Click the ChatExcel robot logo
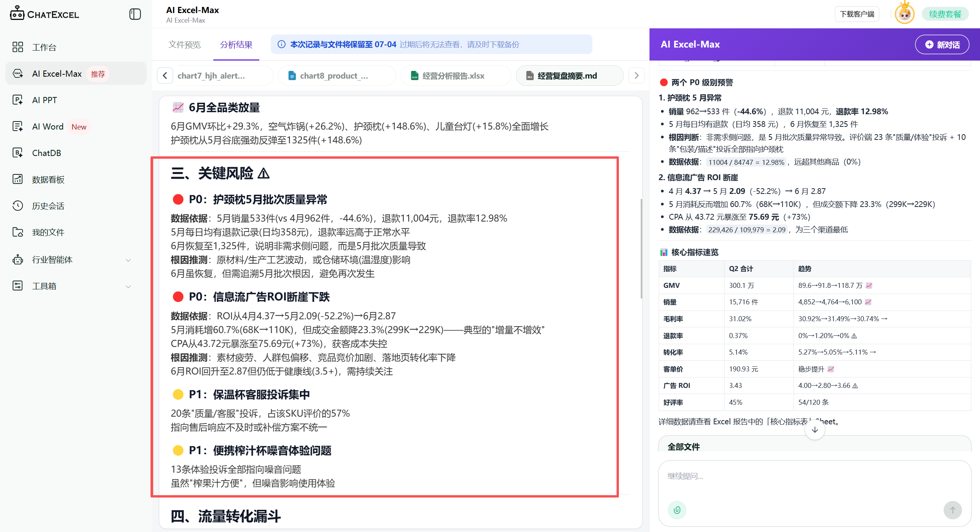Screen dimensions: 980x532 click(x=17, y=13)
